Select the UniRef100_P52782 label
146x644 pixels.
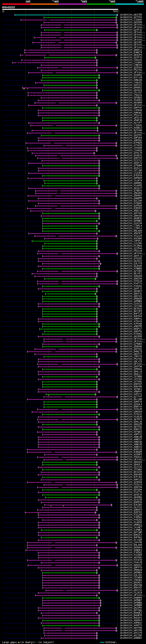131,359
